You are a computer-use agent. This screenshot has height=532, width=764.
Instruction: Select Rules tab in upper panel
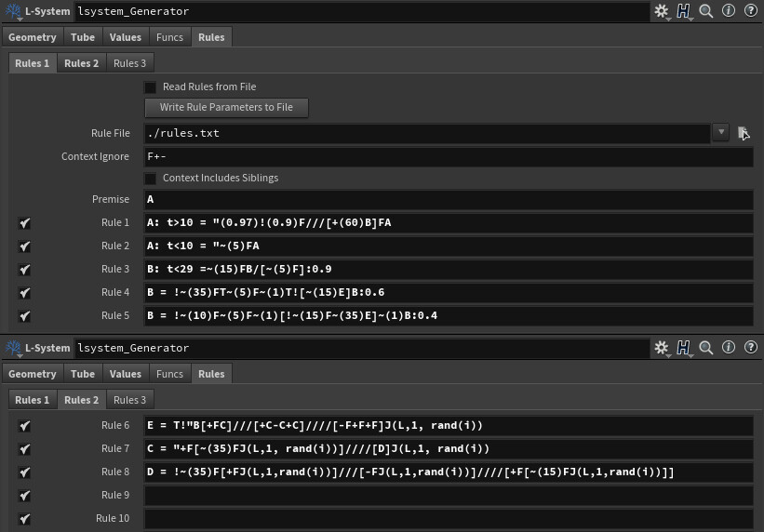pos(211,37)
